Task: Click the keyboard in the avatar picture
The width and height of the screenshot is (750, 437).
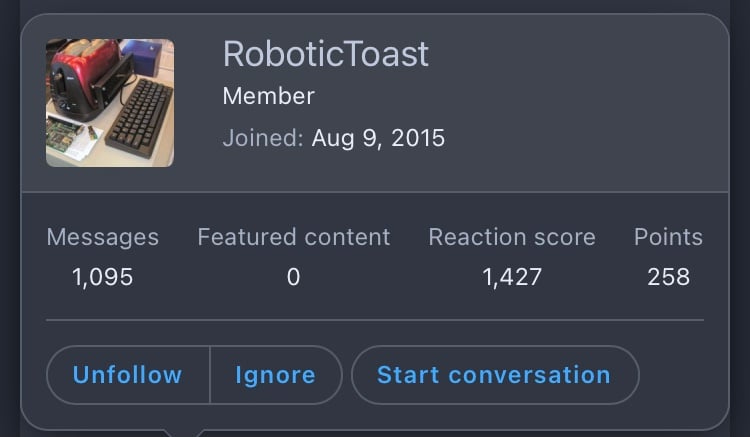Action: [x=140, y=118]
